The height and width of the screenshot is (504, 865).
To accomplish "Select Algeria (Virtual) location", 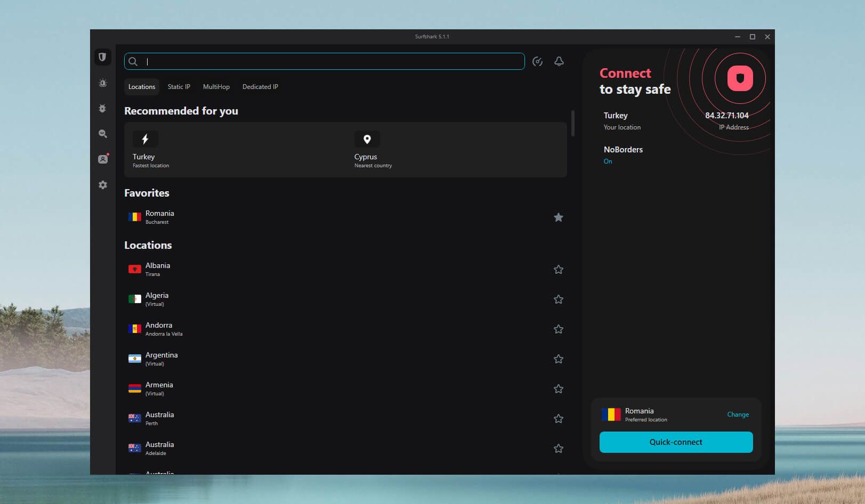I will (x=345, y=299).
